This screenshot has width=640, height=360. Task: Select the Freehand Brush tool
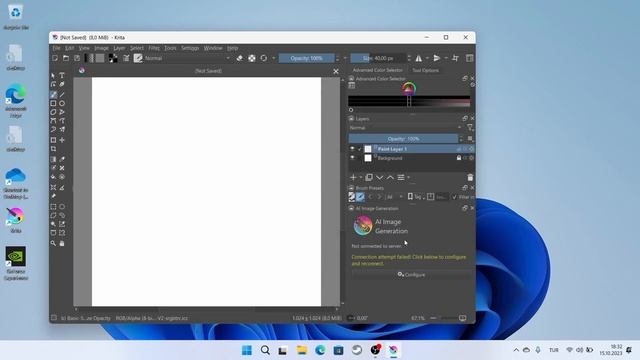(53, 94)
